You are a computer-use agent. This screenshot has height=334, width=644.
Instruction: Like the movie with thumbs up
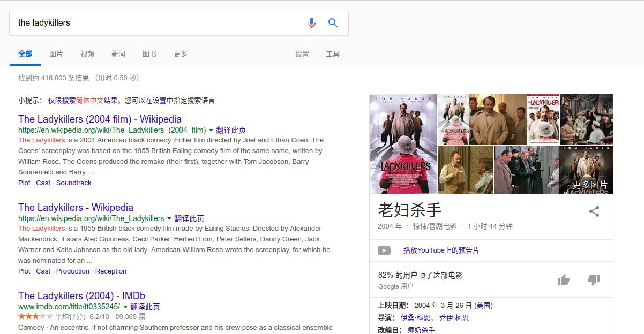click(x=563, y=279)
